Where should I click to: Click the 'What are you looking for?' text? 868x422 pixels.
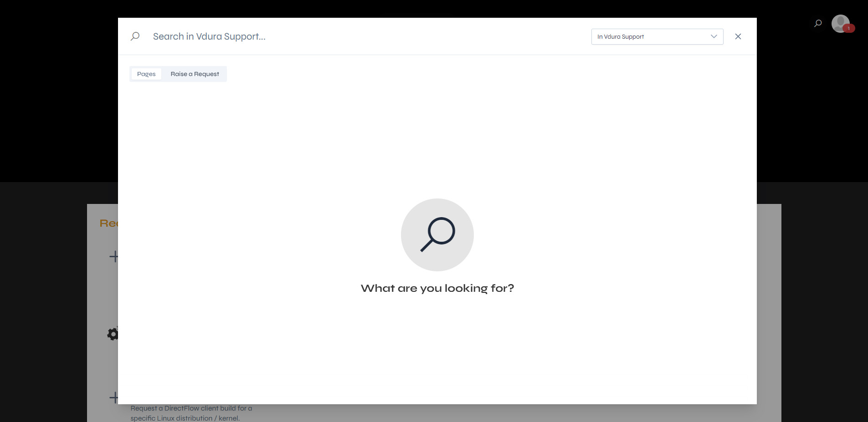point(437,288)
